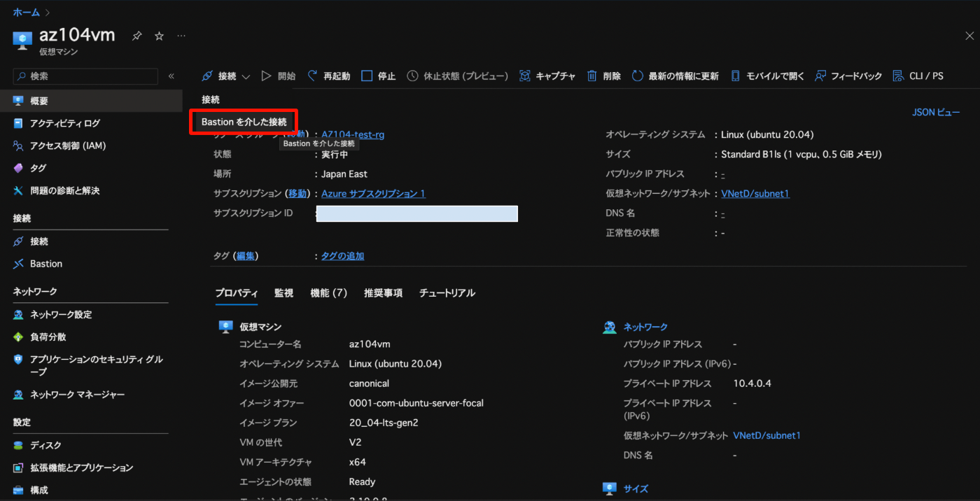Open the ネットワーク properties section heading
Viewport: 980px width, 501px height.
click(x=645, y=327)
